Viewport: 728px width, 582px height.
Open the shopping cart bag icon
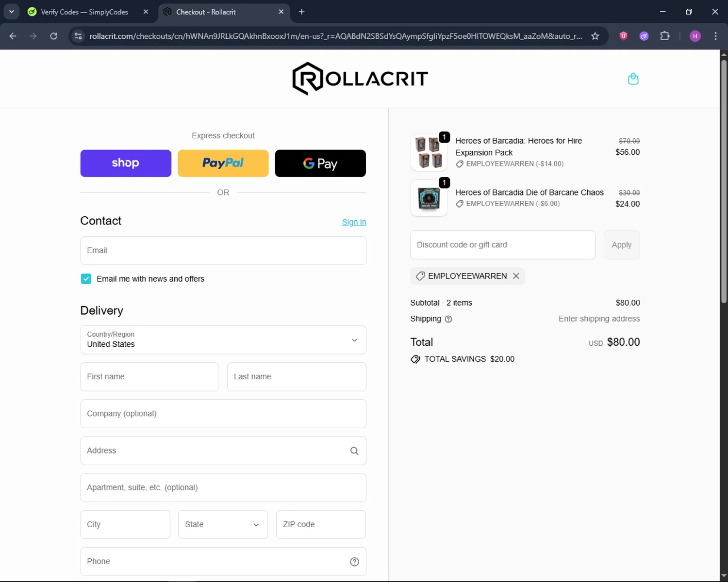click(633, 79)
